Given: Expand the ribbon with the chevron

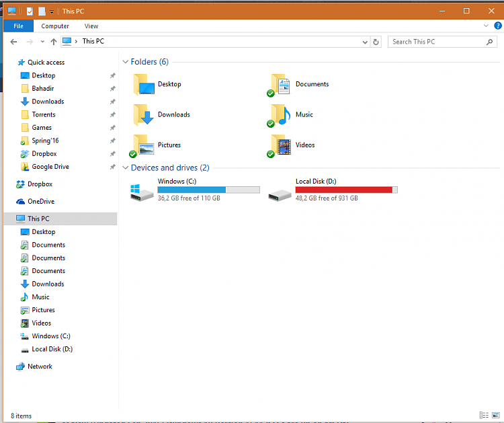Looking at the screenshot, I should 486,26.
